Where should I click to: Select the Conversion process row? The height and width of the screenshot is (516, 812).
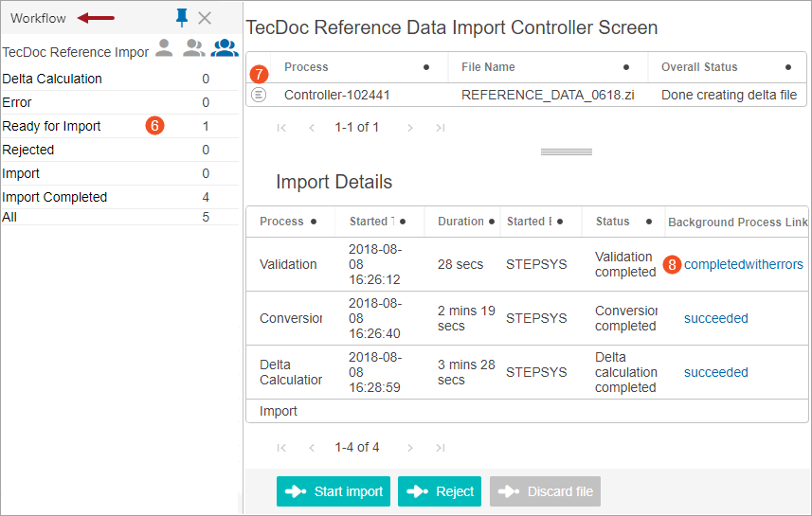pyautogui.click(x=527, y=318)
